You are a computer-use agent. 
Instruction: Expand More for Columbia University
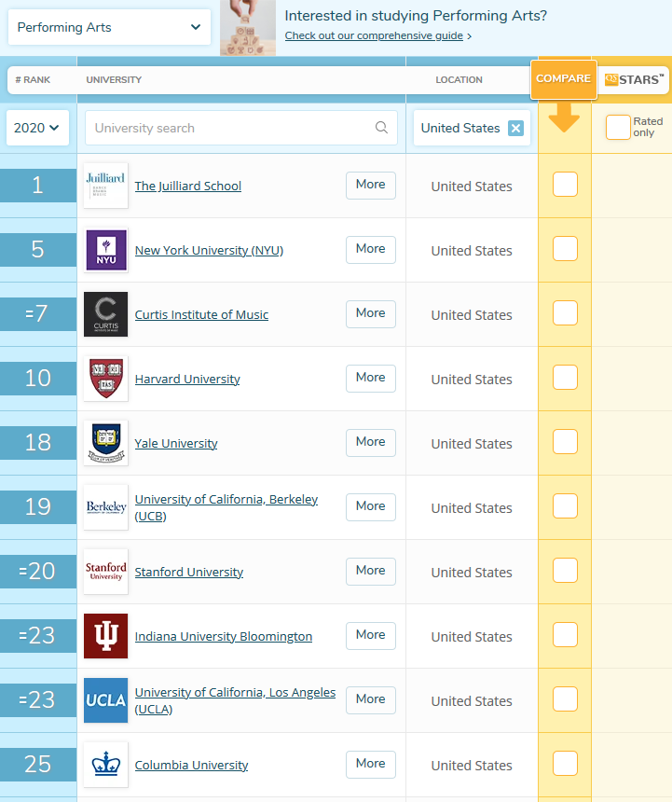pyautogui.click(x=371, y=765)
